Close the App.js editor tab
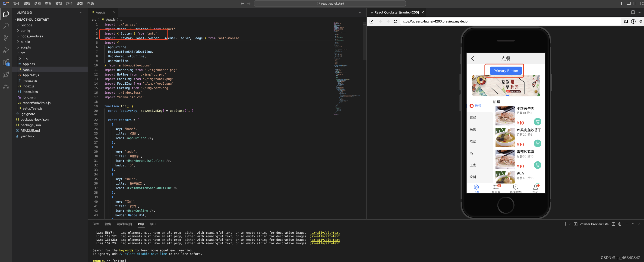The width and height of the screenshot is (644, 262). click(x=114, y=12)
